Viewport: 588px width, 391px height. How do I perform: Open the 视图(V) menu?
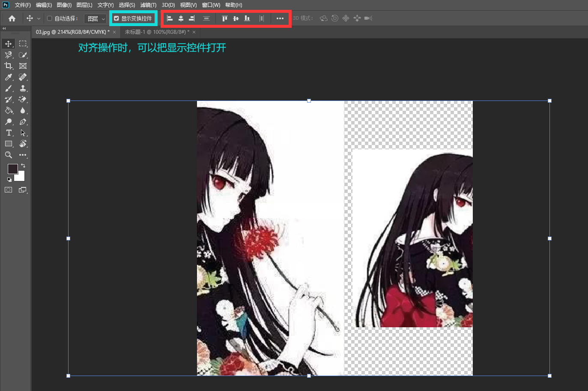[188, 5]
